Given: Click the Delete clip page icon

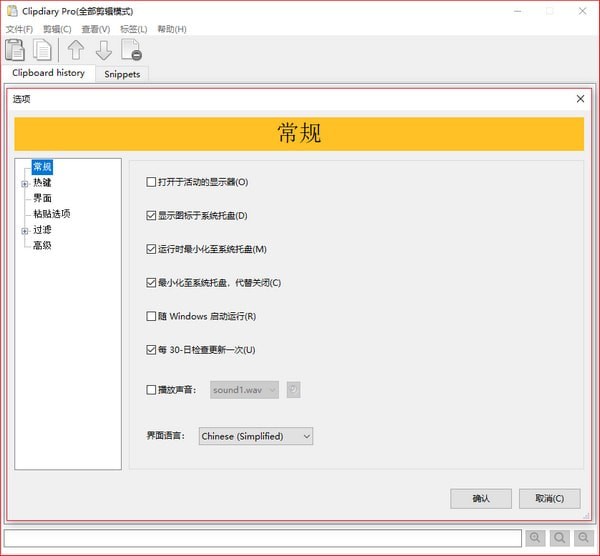Looking at the screenshot, I should click(131, 50).
